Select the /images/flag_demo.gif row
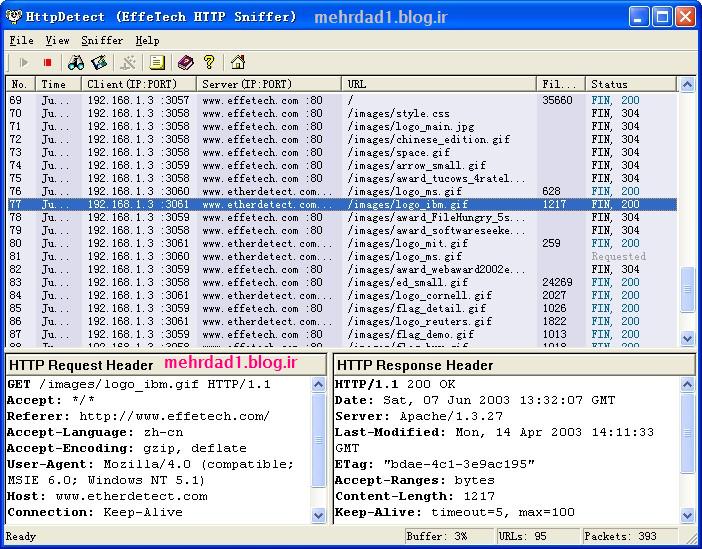Screen dimensions: 702x549 pyautogui.click(x=342, y=334)
